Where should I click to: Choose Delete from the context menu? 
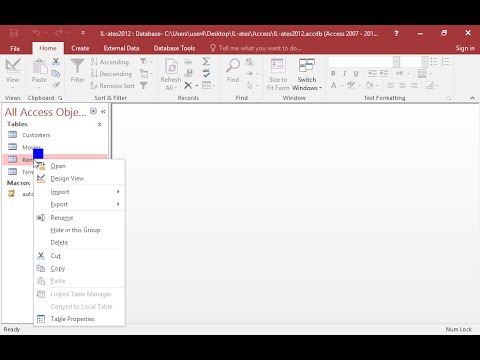pos(79,242)
